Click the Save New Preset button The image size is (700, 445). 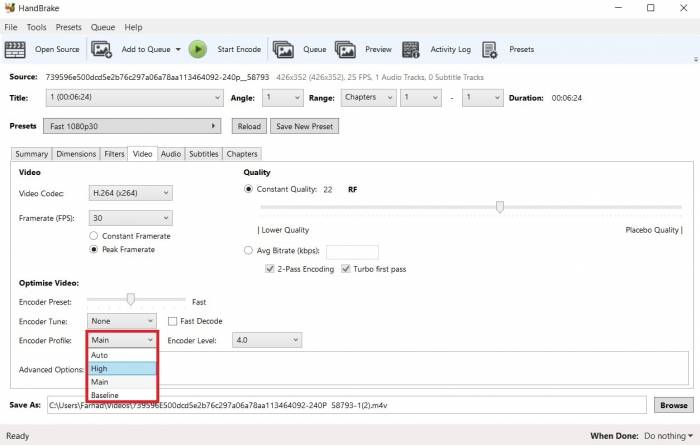(305, 126)
